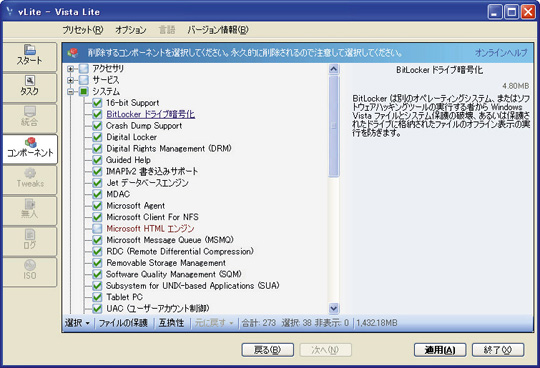540x368 pixels.
Task: Select IMAPIv2 書き込みサポート row
Action: tap(152, 171)
